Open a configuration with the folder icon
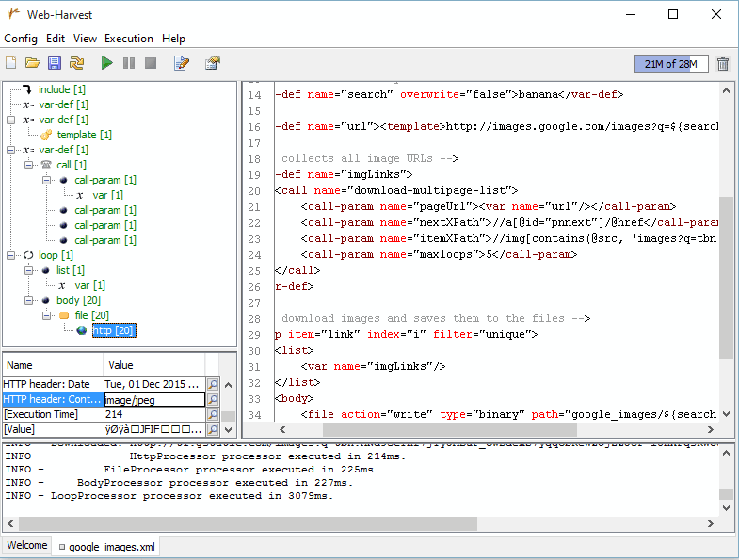Image resolution: width=739 pixels, height=560 pixels. (x=33, y=63)
